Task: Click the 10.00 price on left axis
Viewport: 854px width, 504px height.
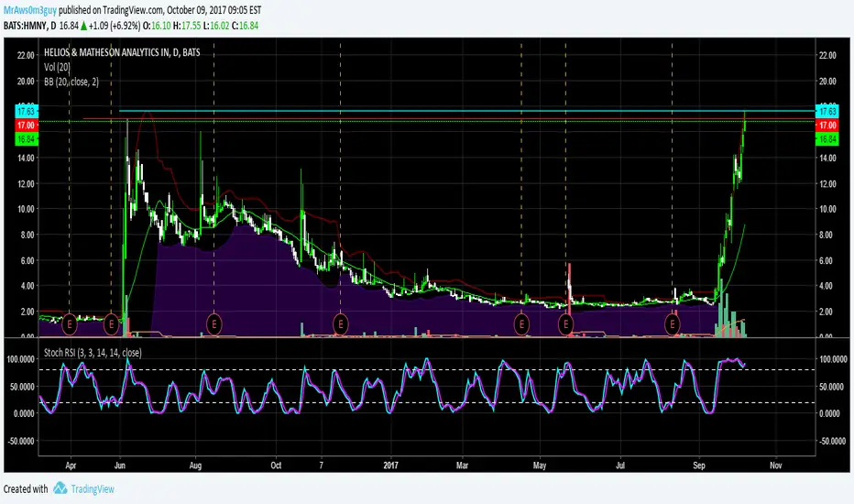Action: click(x=27, y=209)
